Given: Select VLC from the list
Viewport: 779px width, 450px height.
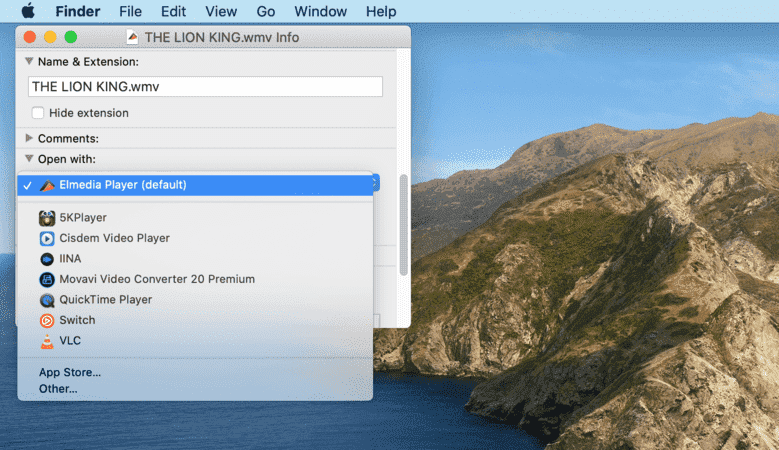Looking at the screenshot, I should [x=195, y=341].
